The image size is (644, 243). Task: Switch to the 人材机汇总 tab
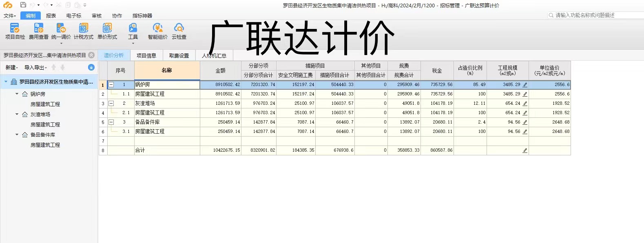point(214,55)
